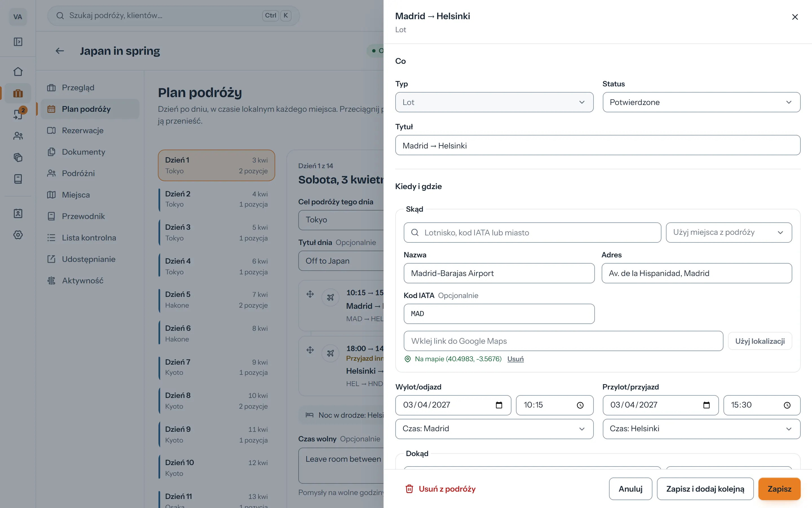Click the search magnifier icon in top bar
Image resolution: width=812 pixels, height=508 pixels.
click(x=60, y=16)
